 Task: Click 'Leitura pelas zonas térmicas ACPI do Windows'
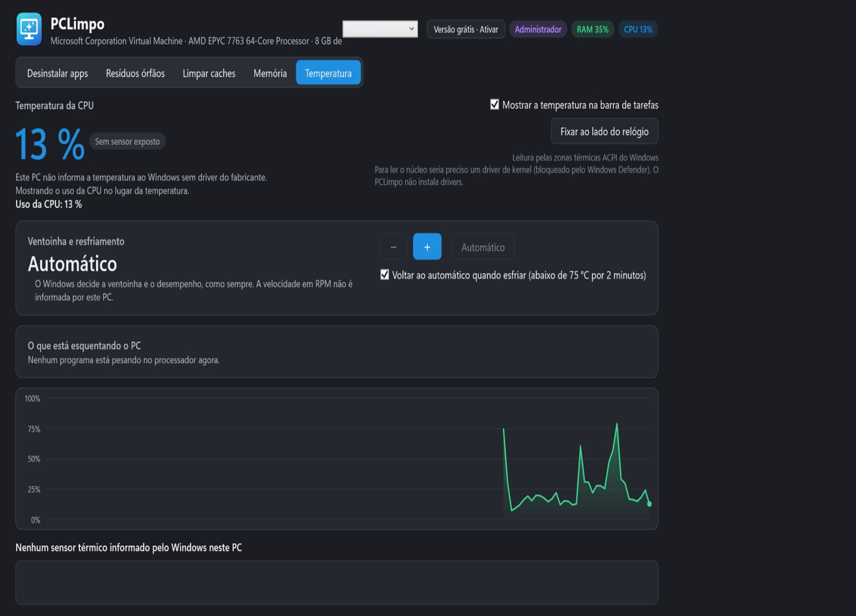[x=585, y=157]
